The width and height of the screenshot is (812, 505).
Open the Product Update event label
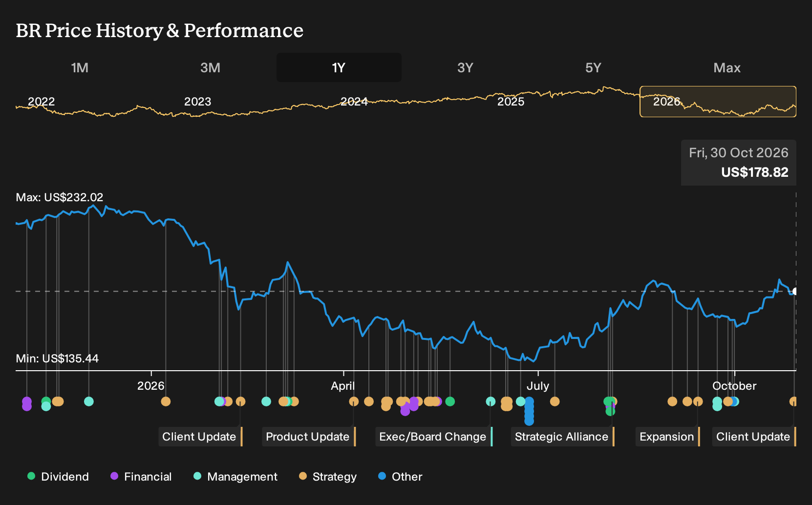[x=309, y=437]
